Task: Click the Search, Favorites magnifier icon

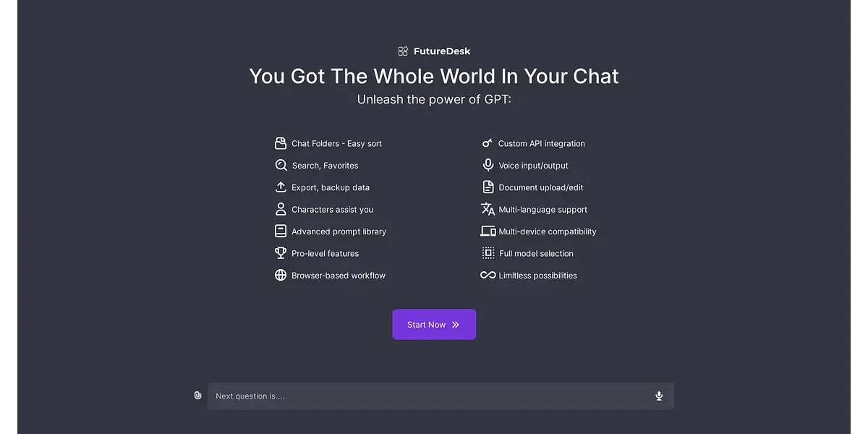Action: tap(281, 166)
